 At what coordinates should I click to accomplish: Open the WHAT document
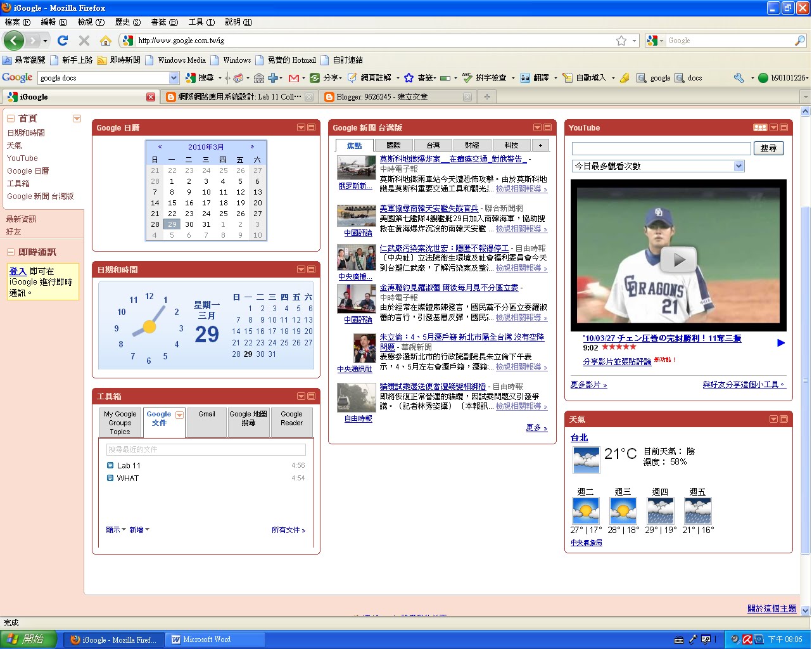(x=127, y=478)
